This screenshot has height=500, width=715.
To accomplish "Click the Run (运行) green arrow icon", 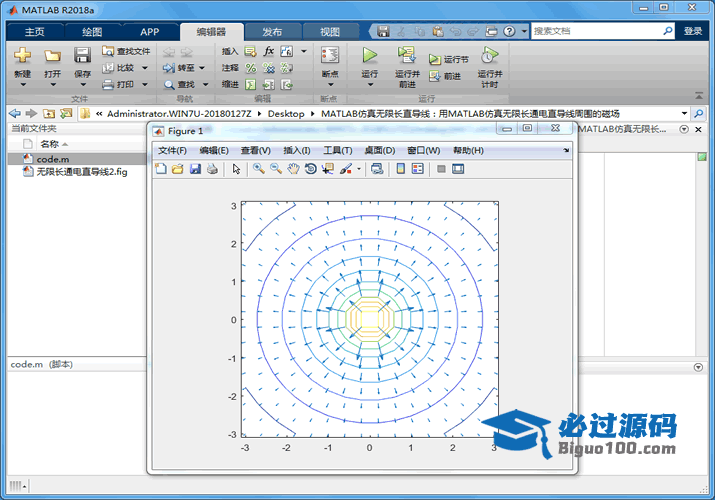I will pyautogui.click(x=370, y=54).
